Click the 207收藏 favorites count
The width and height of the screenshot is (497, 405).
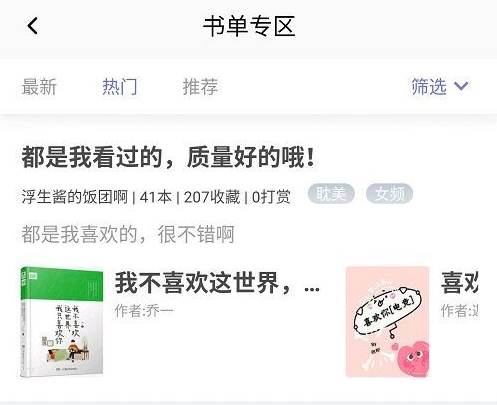click(x=212, y=197)
